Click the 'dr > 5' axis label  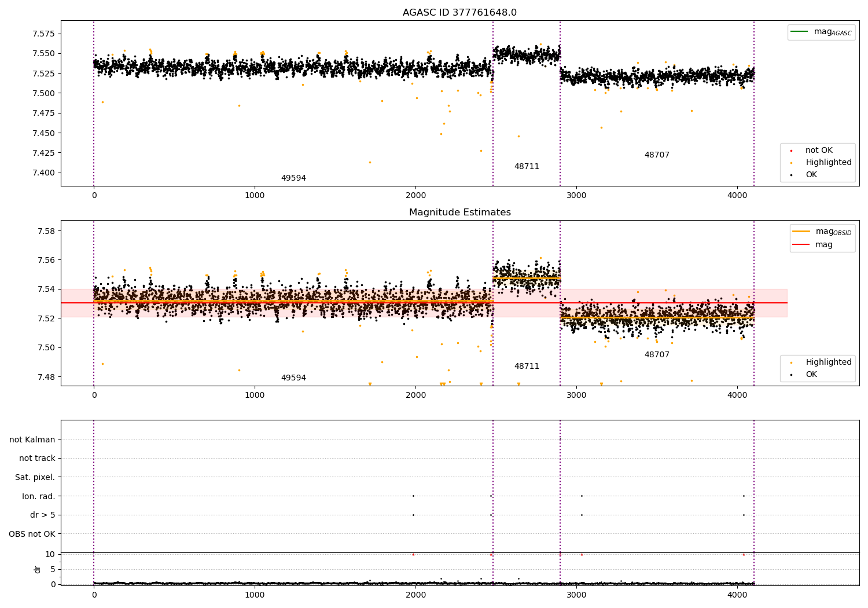coord(43,515)
